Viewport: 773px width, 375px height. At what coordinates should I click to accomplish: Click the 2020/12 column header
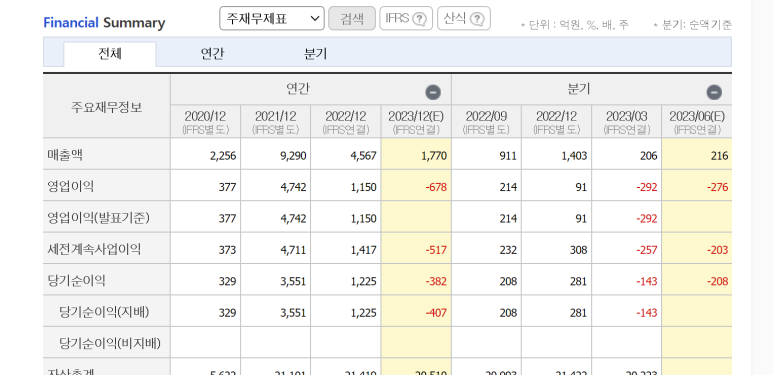coord(206,122)
